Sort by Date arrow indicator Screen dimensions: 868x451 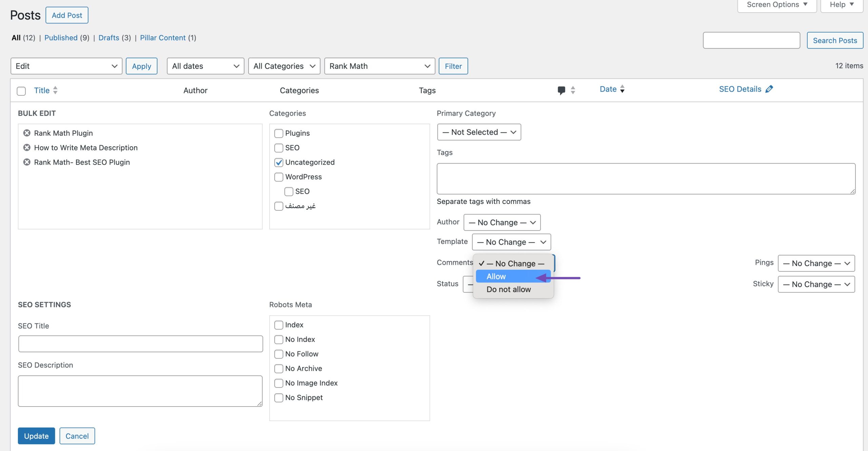click(623, 89)
